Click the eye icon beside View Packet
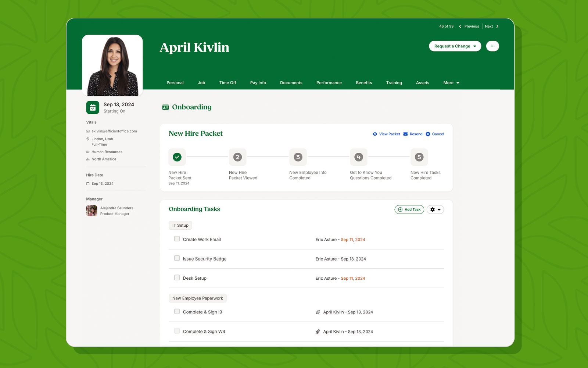This screenshot has width=588, height=368. [375, 134]
